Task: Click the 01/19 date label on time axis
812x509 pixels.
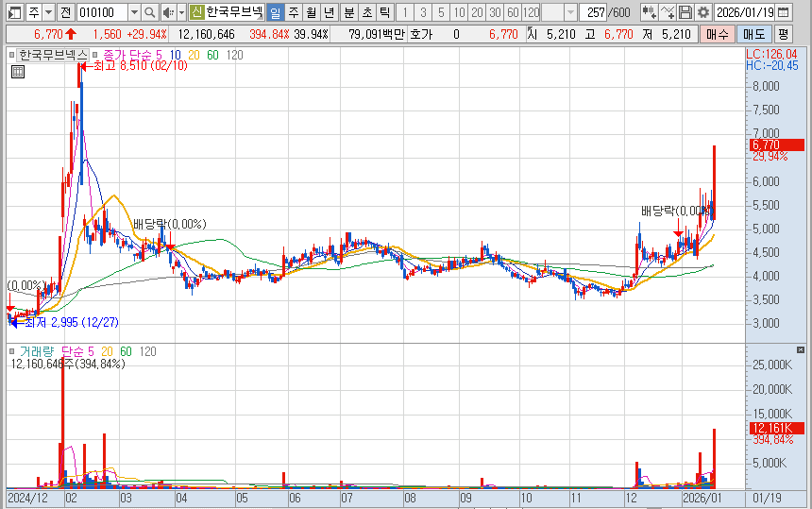Action: tap(767, 498)
